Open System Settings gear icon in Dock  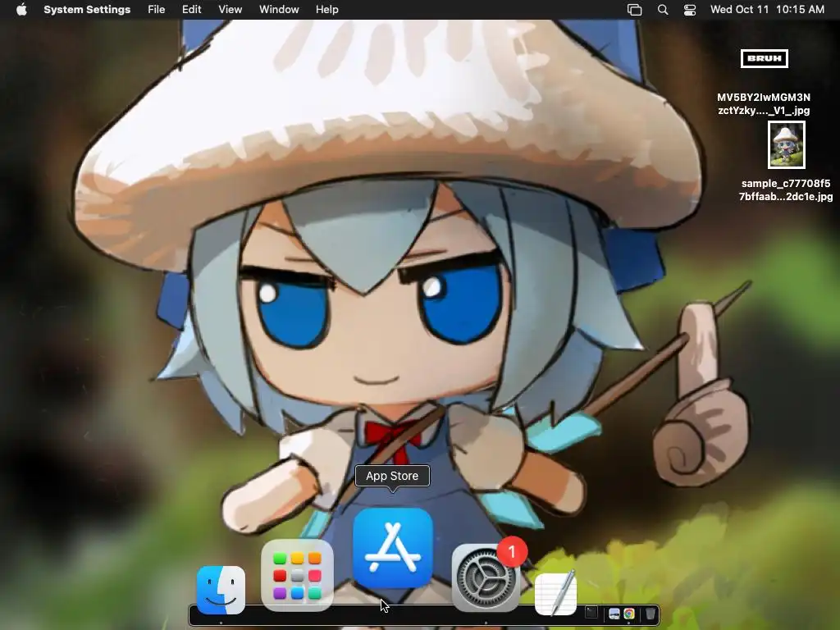coord(486,578)
